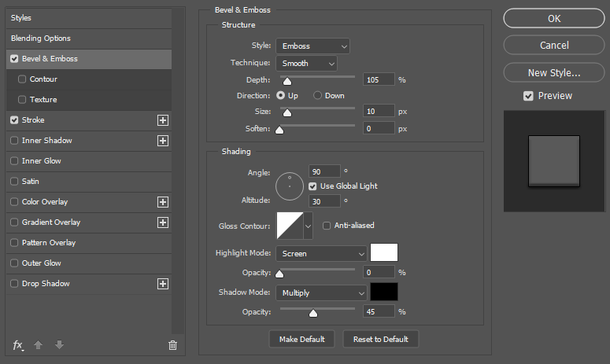Select Blending Options in the left list
This screenshot has width=610, height=364.
(x=41, y=39)
